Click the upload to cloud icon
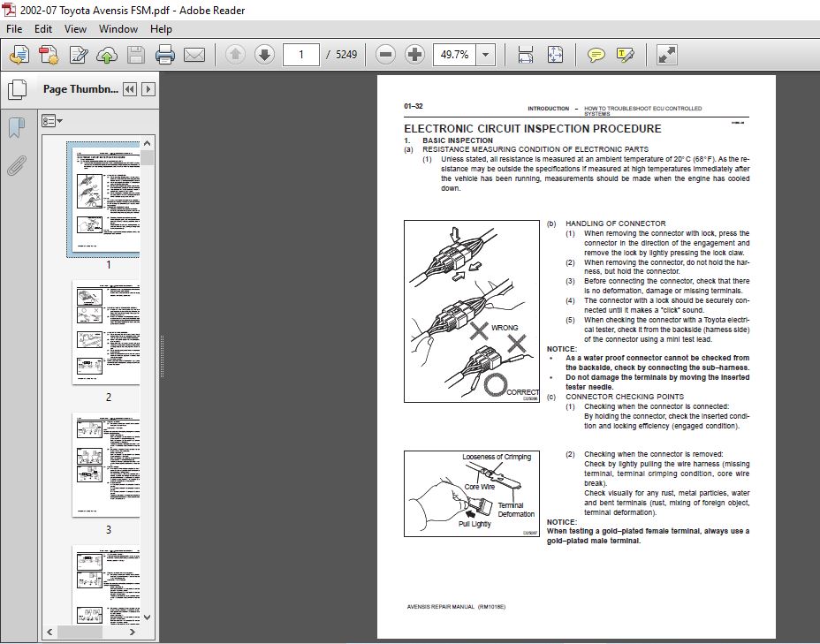 click(107, 55)
